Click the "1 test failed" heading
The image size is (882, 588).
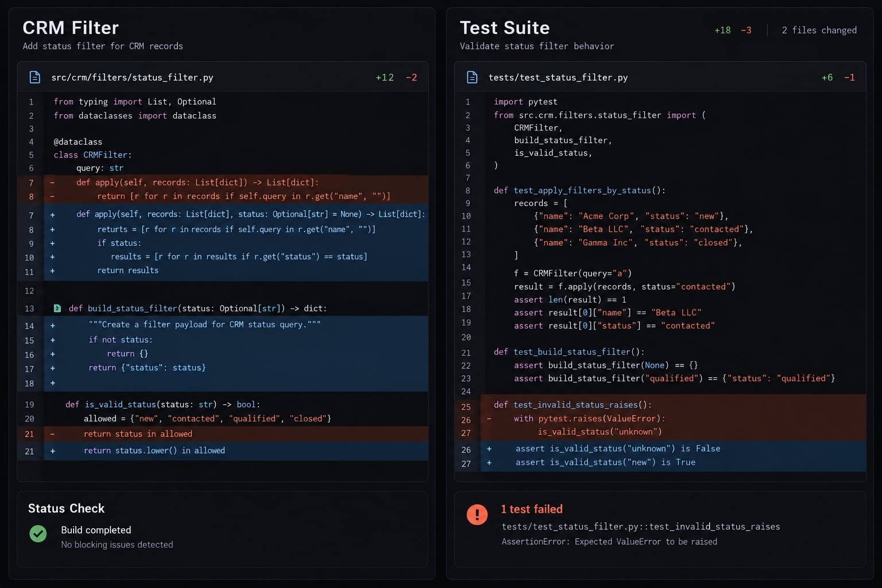click(532, 509)
